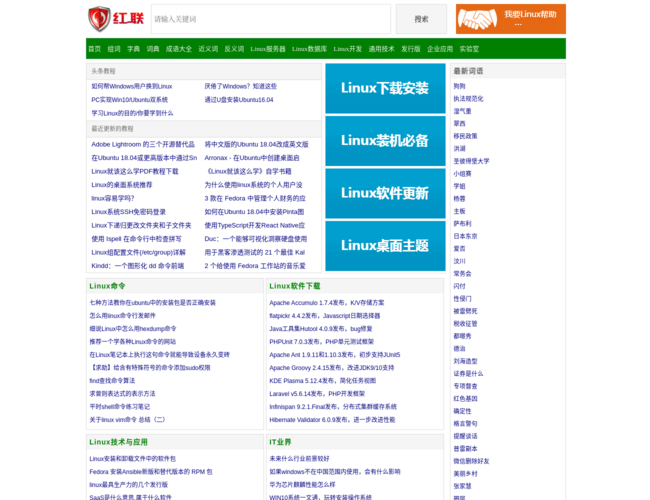Screen dimensions: 650x500
Task: Open link 如何帮Windows用户换到Linux
Action: pos(132,86)
